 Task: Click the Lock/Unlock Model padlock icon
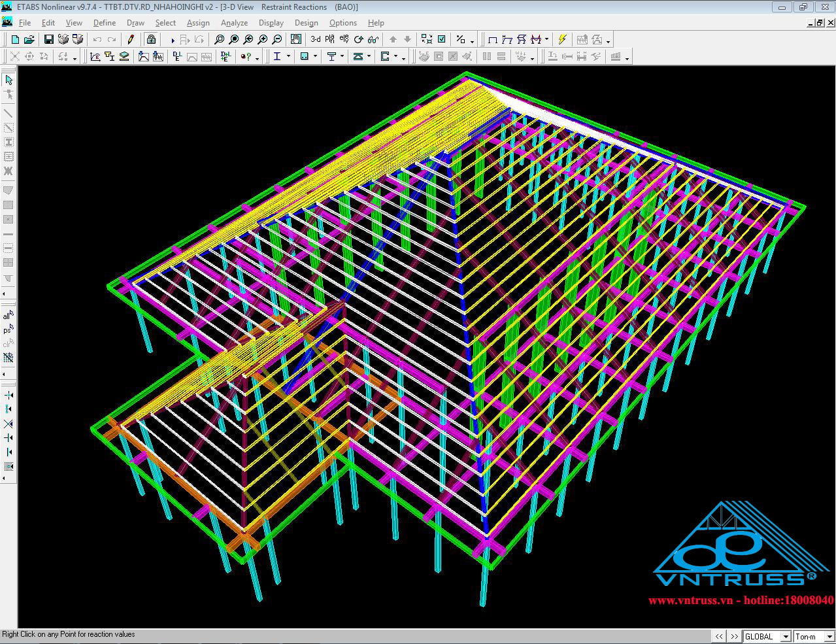tap(151, 39)
